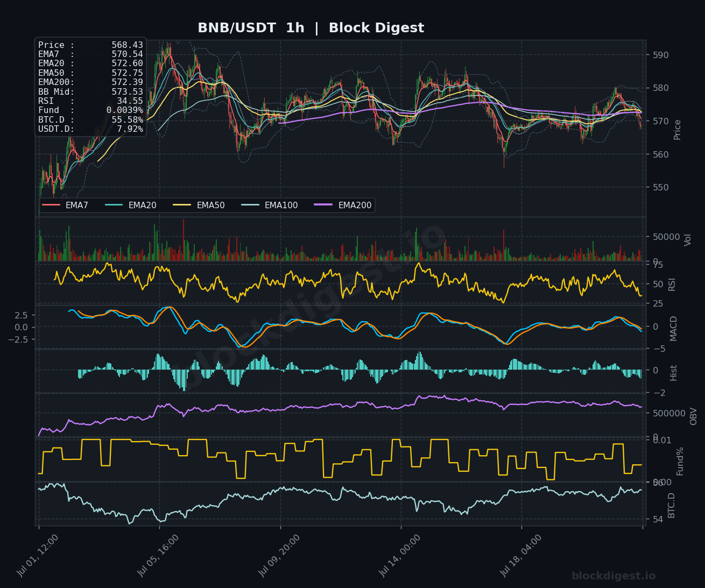
Task: Click the Jul 14, 00:00 date label
Action: tap(400, 556)
